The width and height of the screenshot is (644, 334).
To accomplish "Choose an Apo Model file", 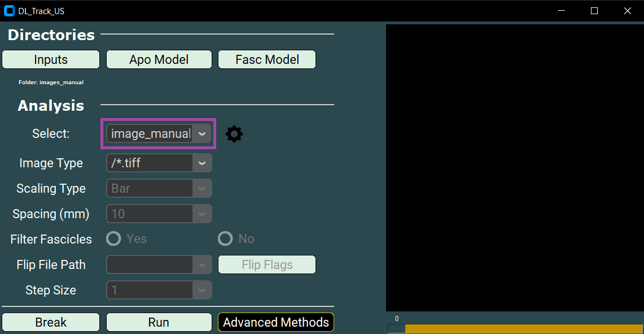I will pos(159,59).
